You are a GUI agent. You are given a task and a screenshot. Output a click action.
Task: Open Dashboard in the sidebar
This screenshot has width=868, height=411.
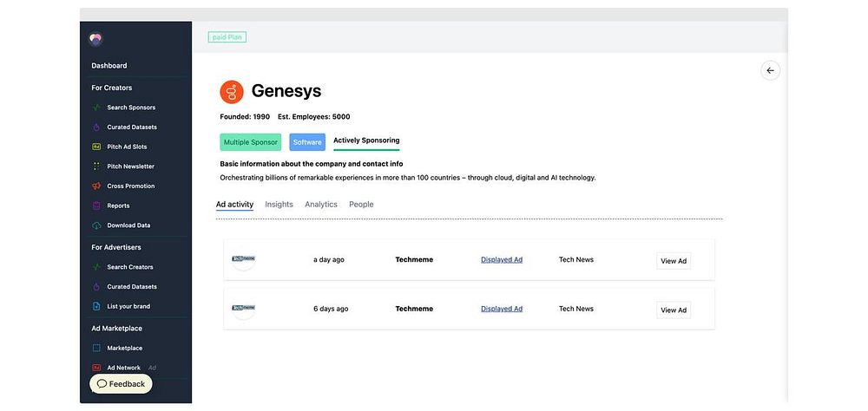[x=109, y=65]
